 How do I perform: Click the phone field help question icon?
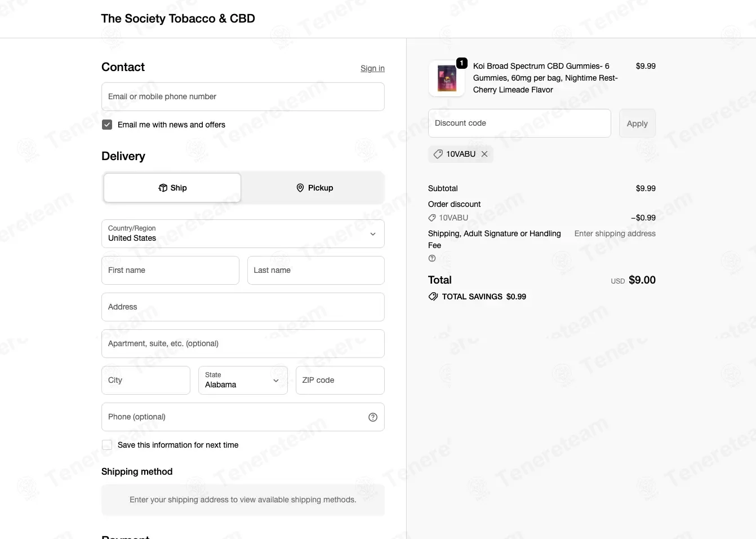tap(373, 417)
